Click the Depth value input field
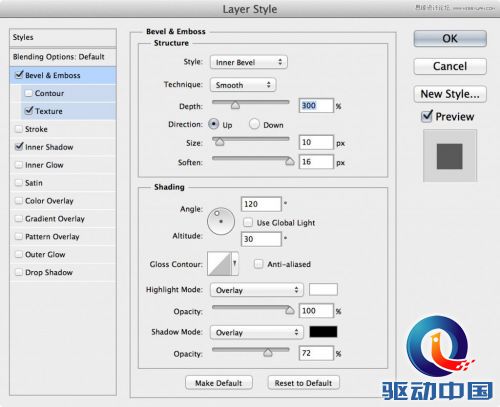 click(x=316, y=106)
